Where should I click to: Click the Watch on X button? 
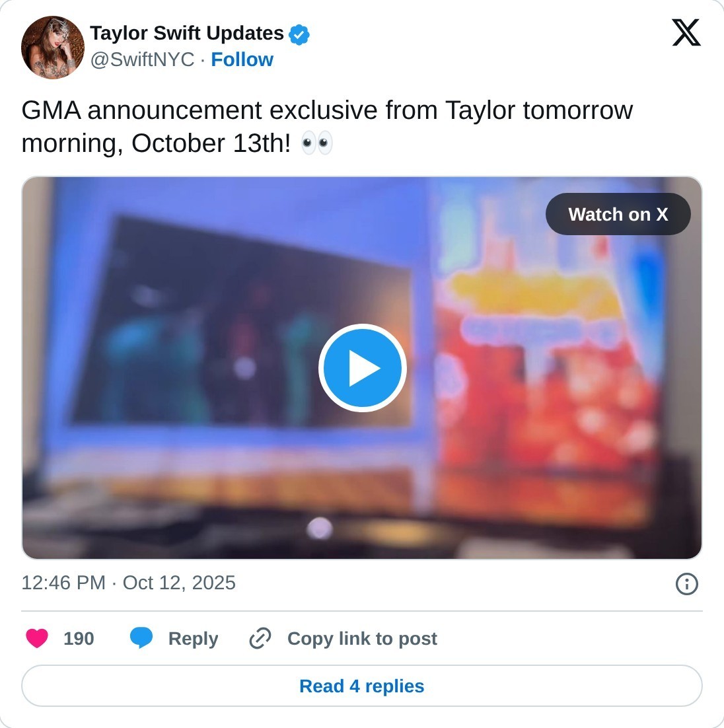tap(618, 214)
